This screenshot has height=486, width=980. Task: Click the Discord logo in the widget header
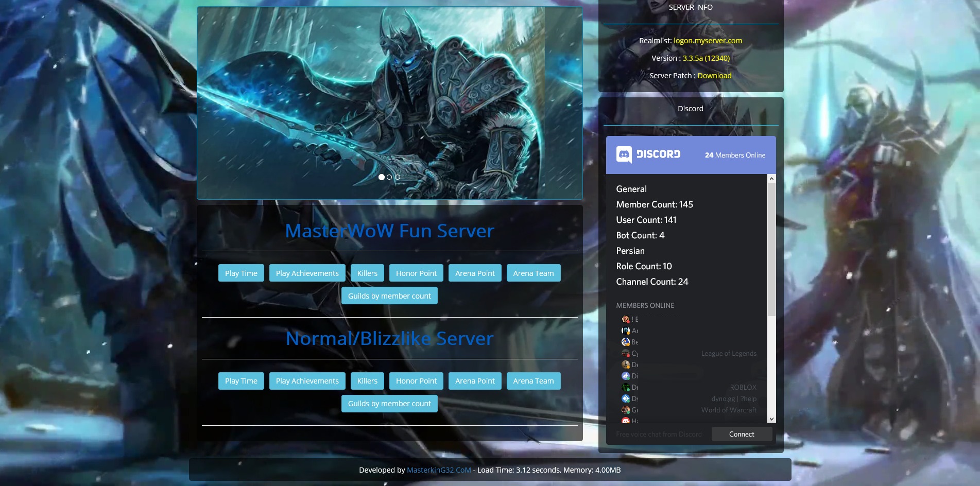[648, 154]
